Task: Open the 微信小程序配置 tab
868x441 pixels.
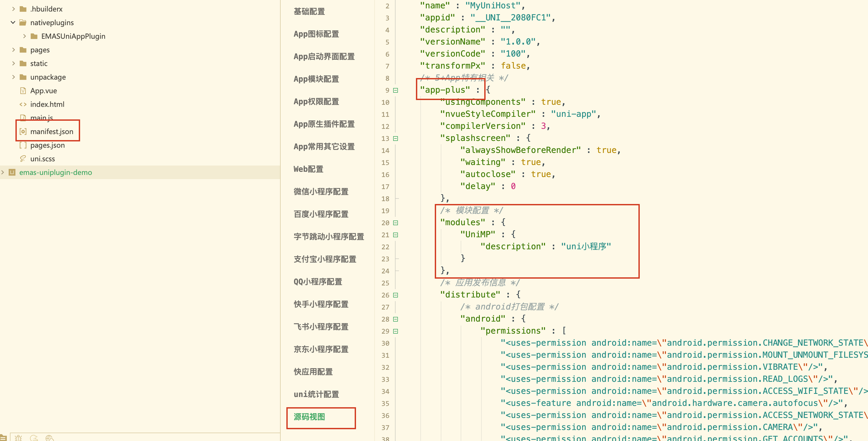Action: pos(321,191)
